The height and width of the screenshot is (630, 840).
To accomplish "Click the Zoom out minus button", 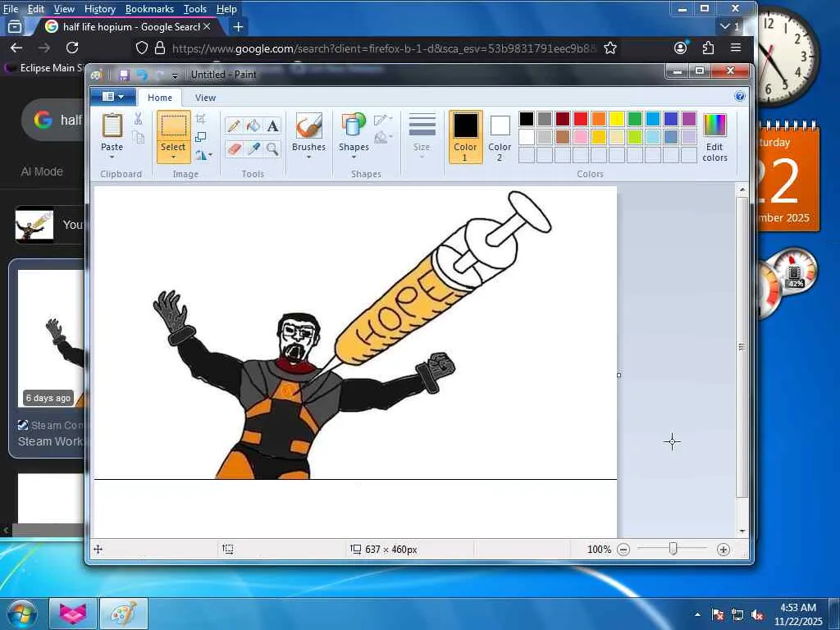I will [623, 550].
